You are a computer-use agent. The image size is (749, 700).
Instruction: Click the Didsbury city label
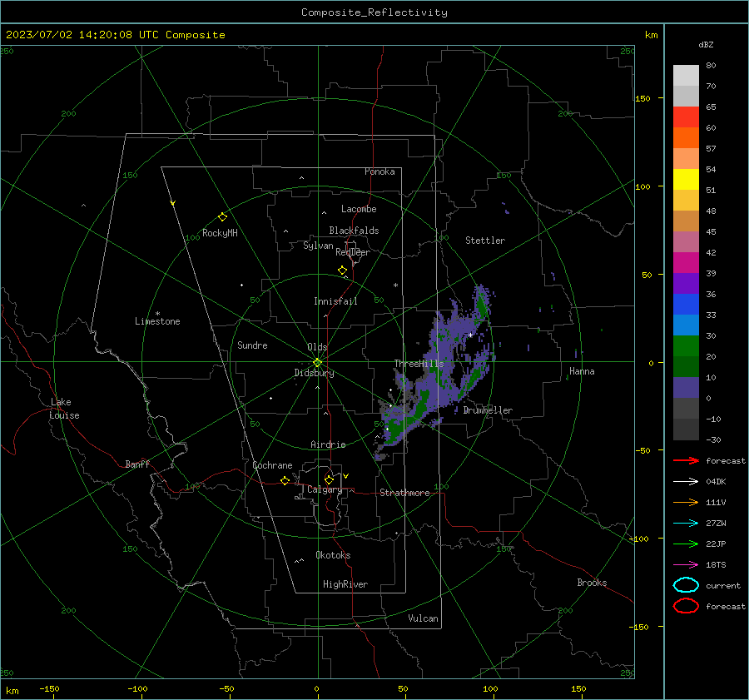click(x=314, y=373)
